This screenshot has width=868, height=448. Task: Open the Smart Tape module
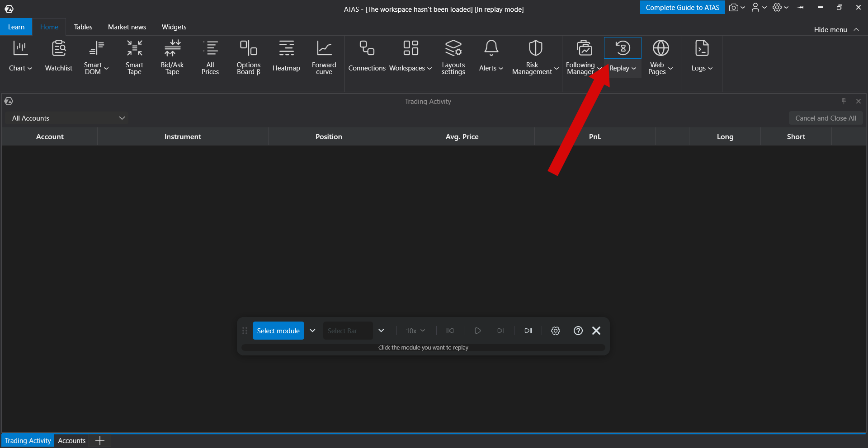(134, 57)
